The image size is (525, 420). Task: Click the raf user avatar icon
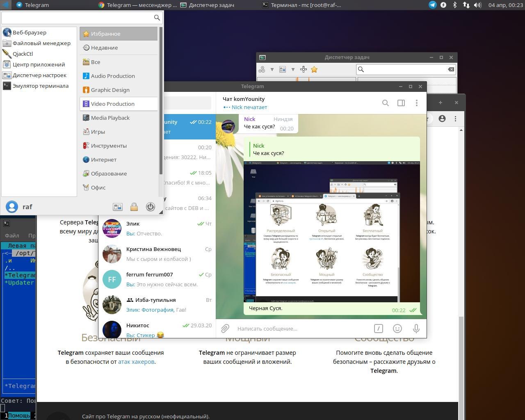tap(12, 207)
